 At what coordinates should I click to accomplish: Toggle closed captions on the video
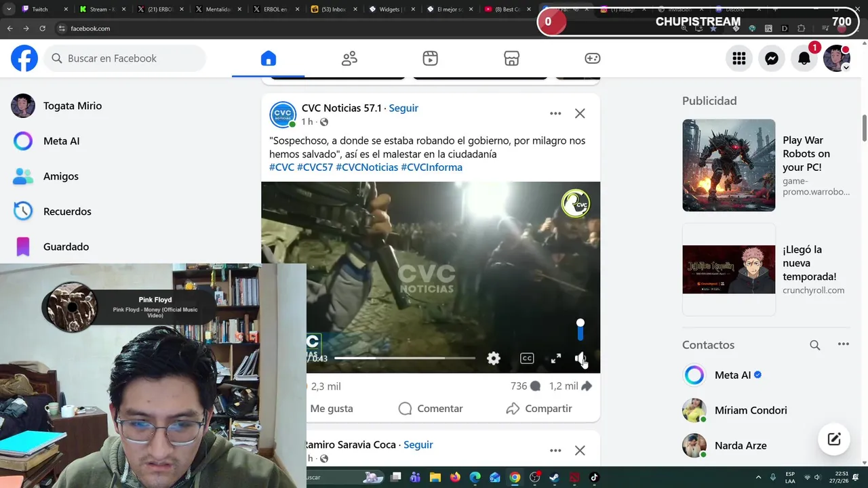click(x=527, y=359)
